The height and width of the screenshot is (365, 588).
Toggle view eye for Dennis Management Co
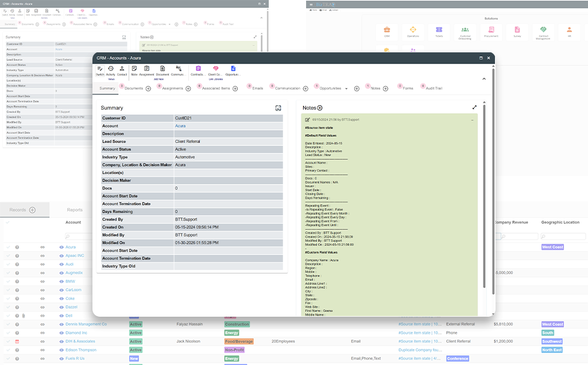point(61,324)
